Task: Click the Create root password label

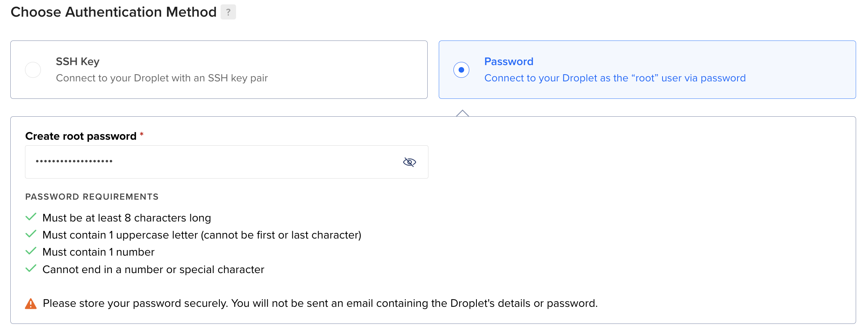Action: point(81,136)
